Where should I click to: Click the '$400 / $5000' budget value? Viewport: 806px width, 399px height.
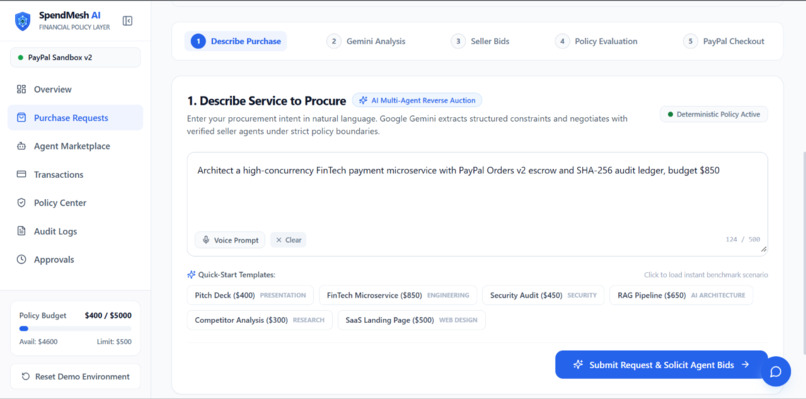pyautogui.click(x=108, y=315)
